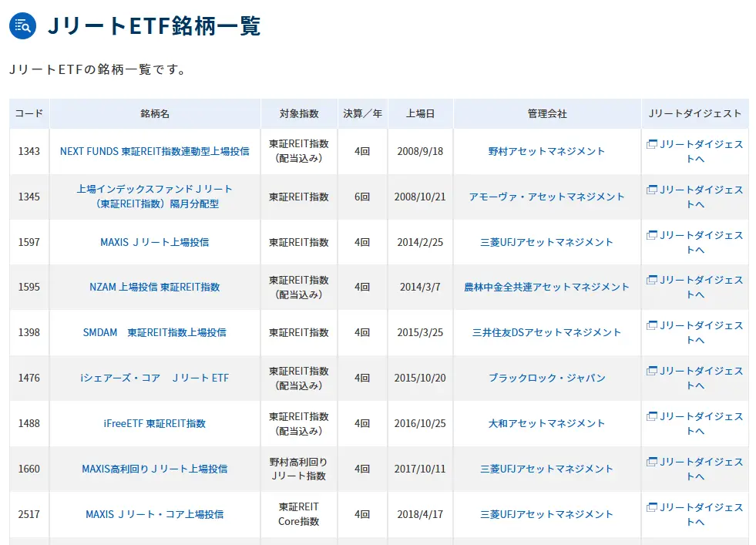The image size is (756, 545).
Task: Open SMDAM 東証REIT指数上場投信
Action: 156,333
